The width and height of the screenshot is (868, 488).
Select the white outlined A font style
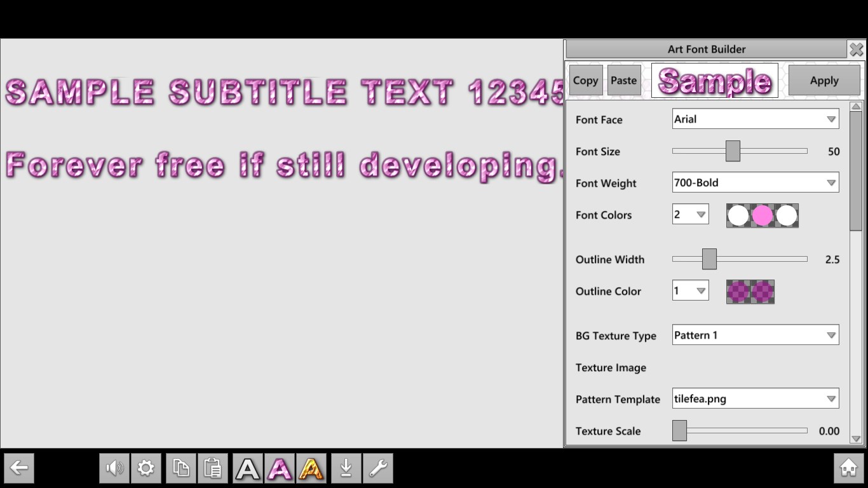(x=248, y=468)
